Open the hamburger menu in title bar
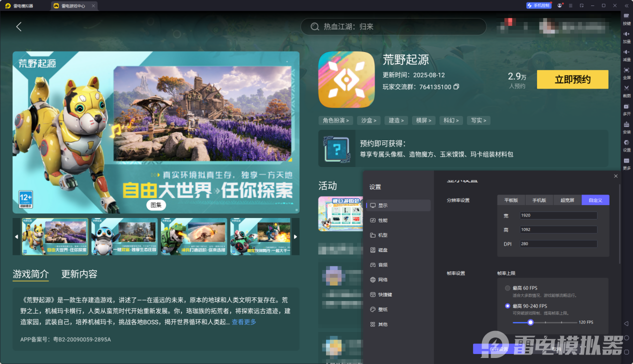This screenshot has width=633, height=364. coord(570,5)
